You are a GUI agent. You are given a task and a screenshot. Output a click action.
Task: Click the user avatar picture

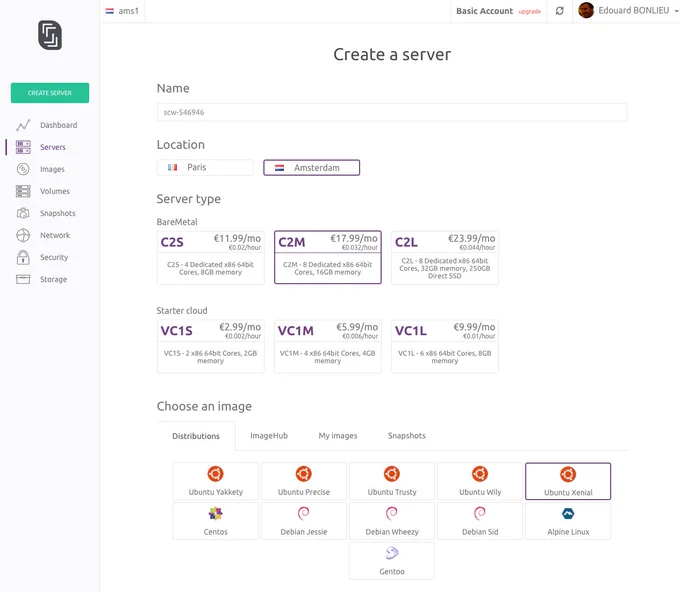tap(586, 10)
